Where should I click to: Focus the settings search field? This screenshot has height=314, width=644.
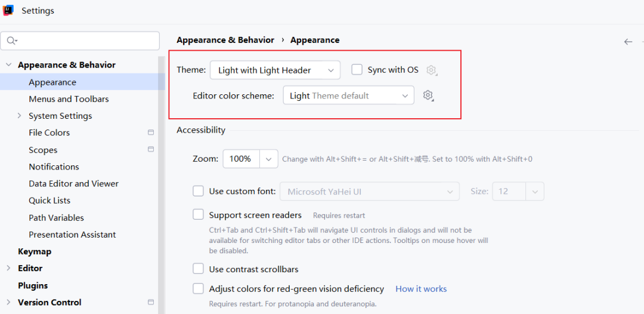click(86, 41)
